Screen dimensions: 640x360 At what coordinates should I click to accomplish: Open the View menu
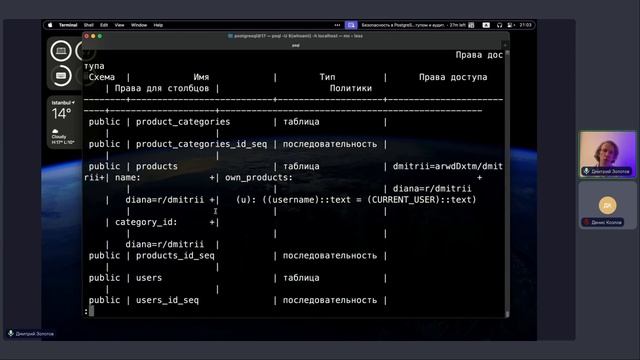119,25
